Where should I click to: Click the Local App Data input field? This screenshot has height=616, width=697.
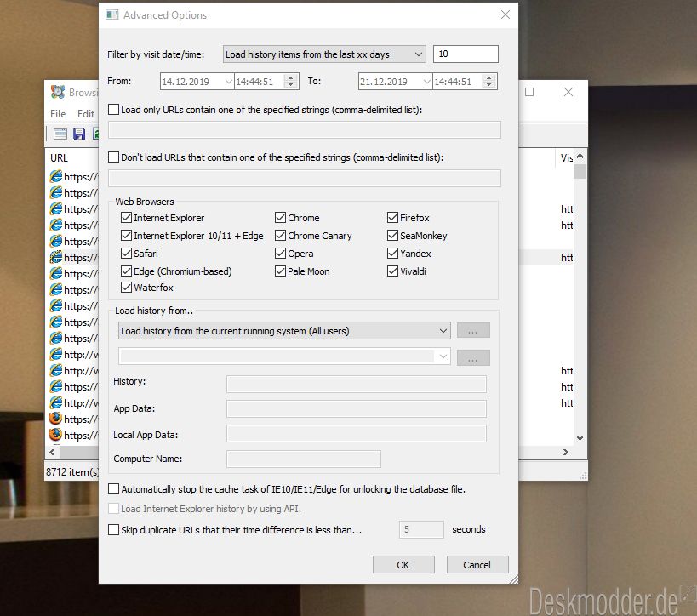point(357,434)
